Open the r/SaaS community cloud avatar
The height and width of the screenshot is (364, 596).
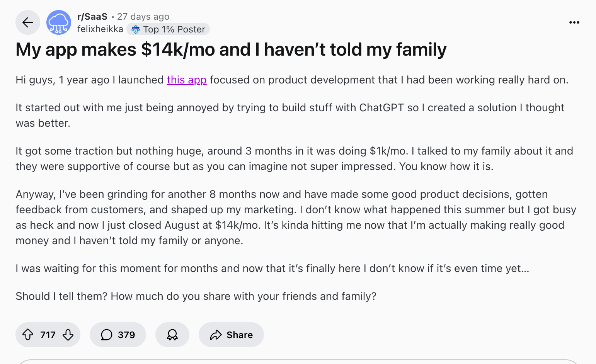point(59,23)
